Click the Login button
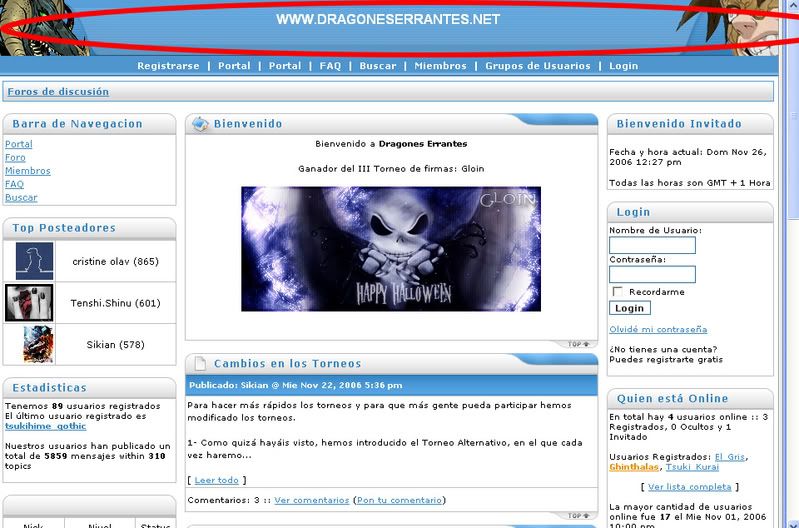The height and width of the screenshot is (528, 799). pyautogui.click(x=630, y=308)
